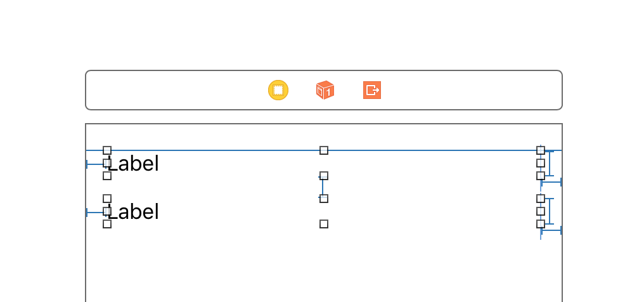Click the orange Exit icon in scene dock

(372, 90)
